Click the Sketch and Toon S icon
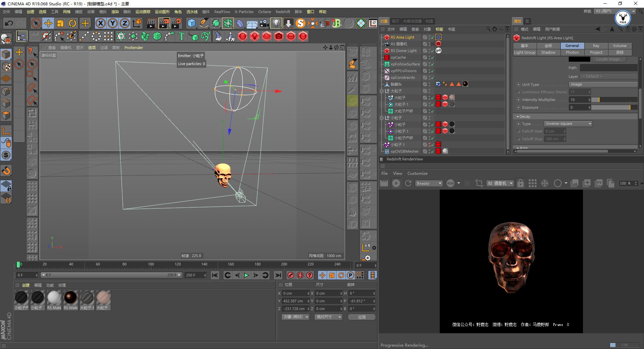 pyautogui.click(x=301, y=23)
